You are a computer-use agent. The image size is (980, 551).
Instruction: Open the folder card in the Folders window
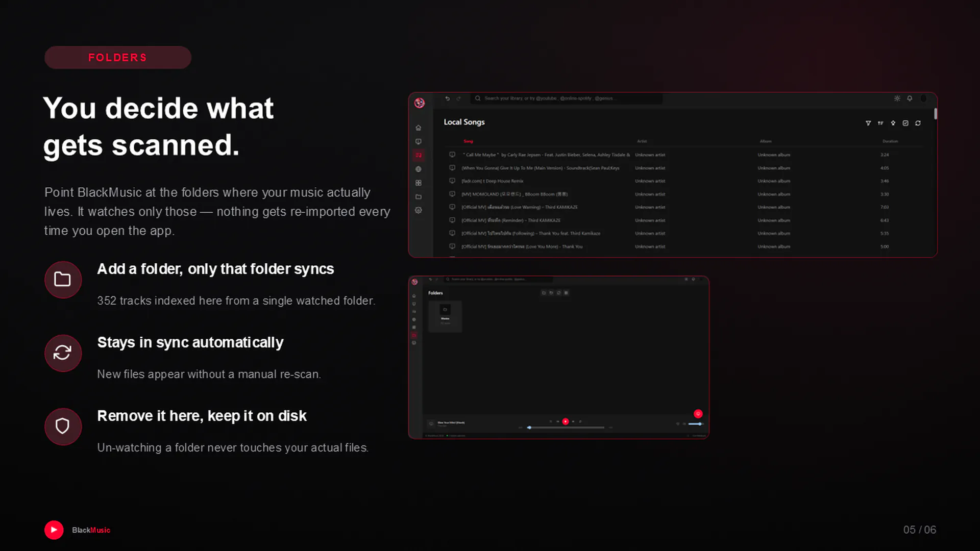(x=445, y=316)
